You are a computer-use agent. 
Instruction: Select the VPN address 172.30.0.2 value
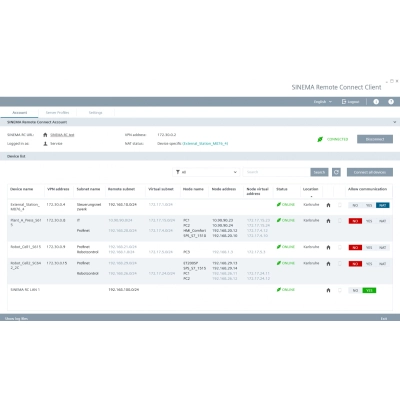point(167,135)
